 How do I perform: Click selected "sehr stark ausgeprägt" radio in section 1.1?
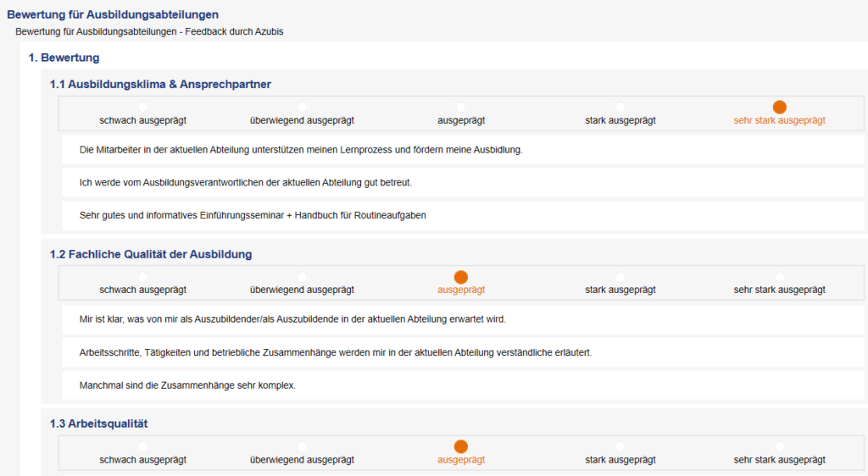[x=780, y=108]
